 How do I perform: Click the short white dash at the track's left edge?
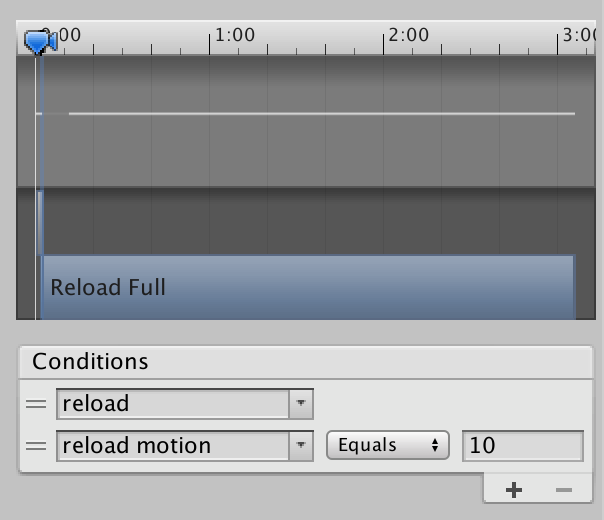[x=39, y=113]
